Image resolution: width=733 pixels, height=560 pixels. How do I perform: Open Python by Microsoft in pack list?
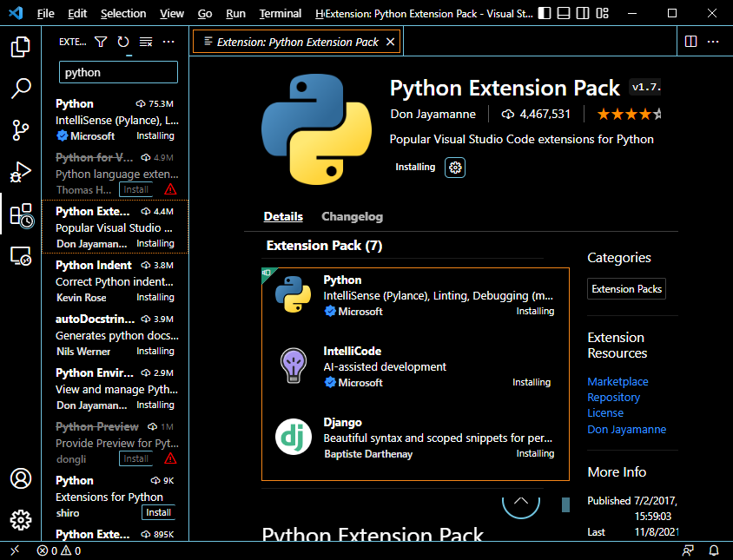click(x=415, y=296)
